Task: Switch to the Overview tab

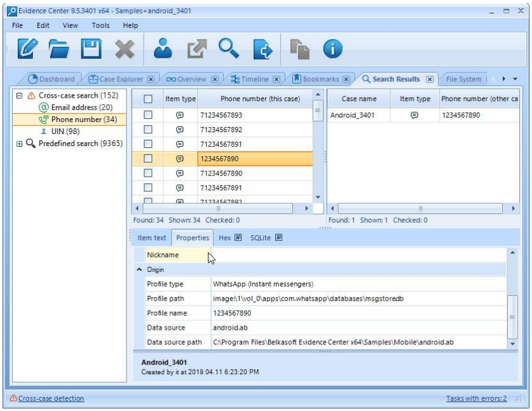Action: pos(186,79)
